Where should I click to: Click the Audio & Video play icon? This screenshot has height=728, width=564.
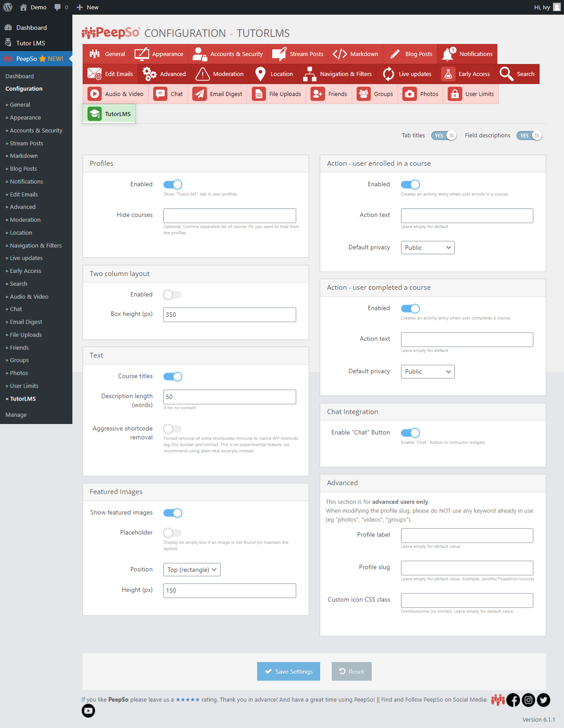(95, 94)
